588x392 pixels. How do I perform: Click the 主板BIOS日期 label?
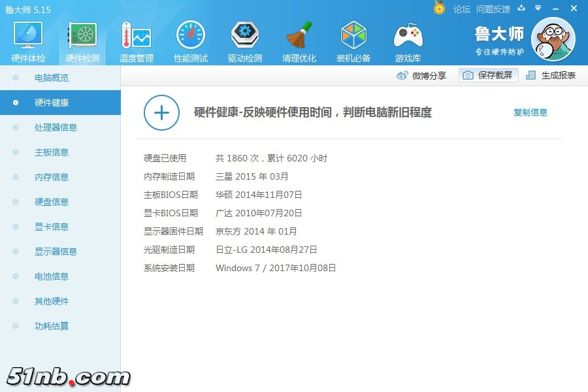[x=171, y=195]
